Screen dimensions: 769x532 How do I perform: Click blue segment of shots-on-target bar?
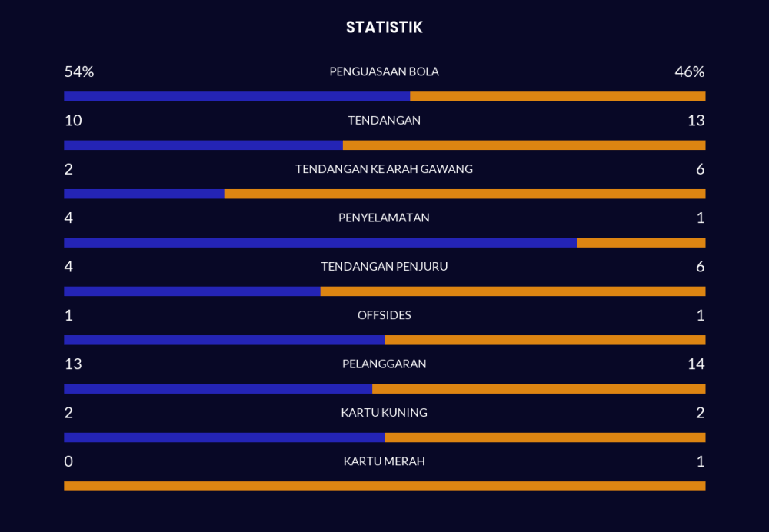144,194
